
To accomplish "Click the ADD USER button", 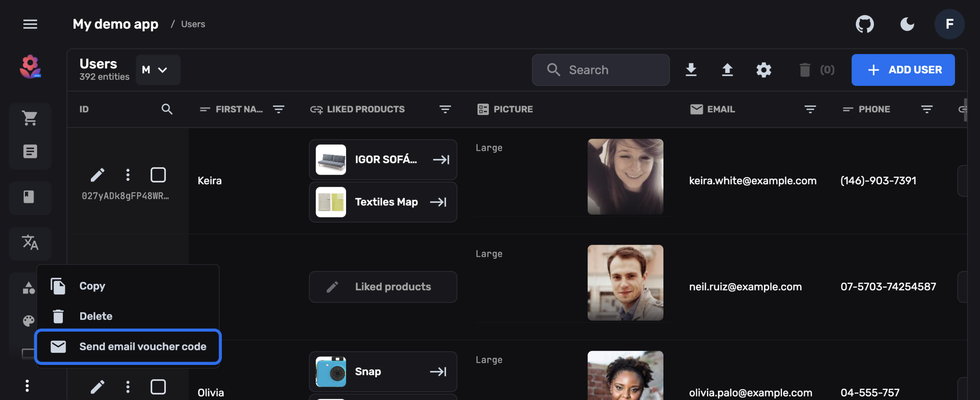I will (903, 69).
